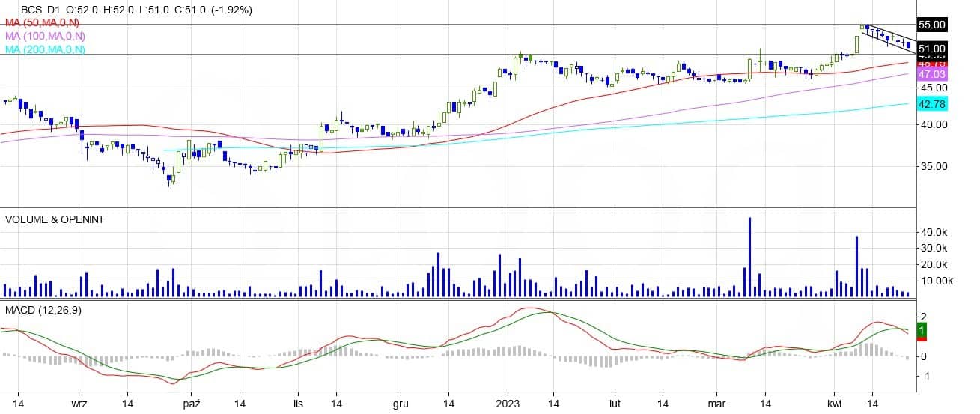Click the green MACD value tag showing 1
Viewport: 980px width, 414px height.
[x=922, y=329]
